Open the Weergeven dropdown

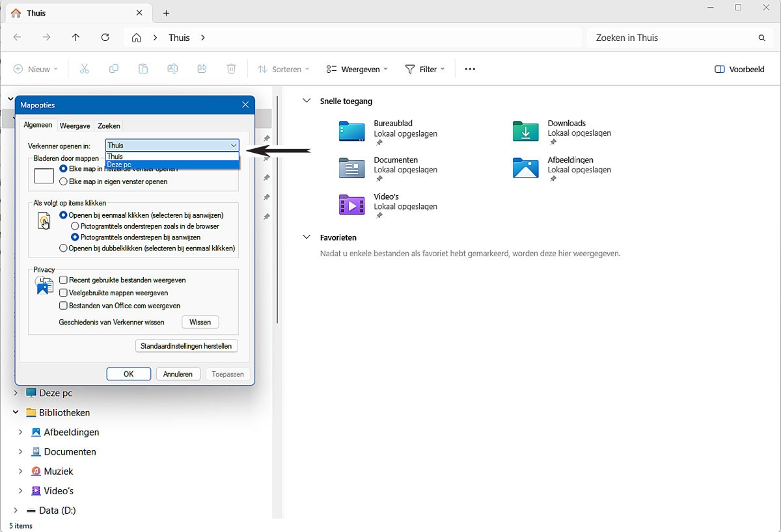click(357, 69)
